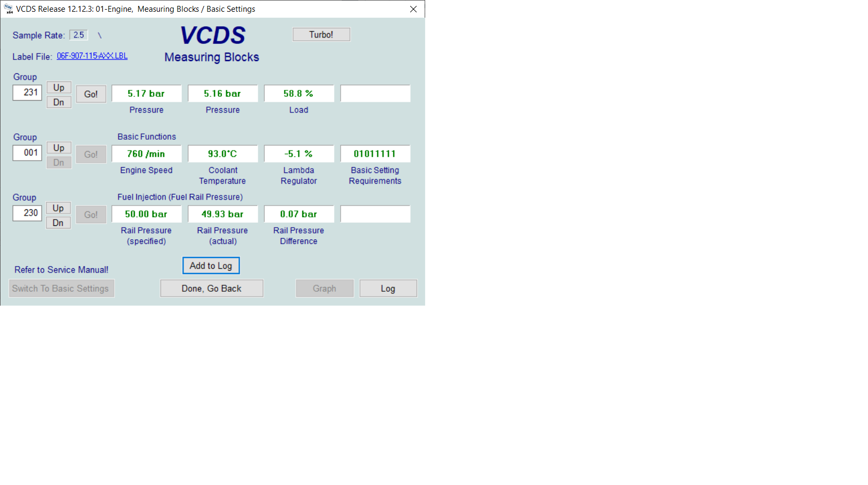Click the Rail Pressure actual 49.93 bar value
This screenshot has width=868, height=485.
coord(222,214)
